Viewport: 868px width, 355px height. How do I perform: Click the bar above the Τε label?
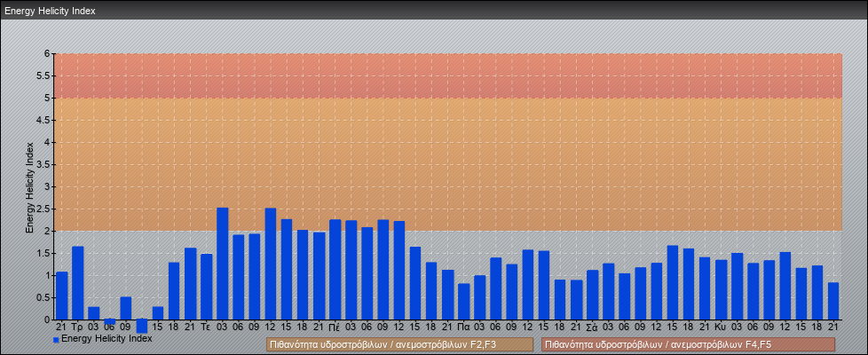(206, 287)
